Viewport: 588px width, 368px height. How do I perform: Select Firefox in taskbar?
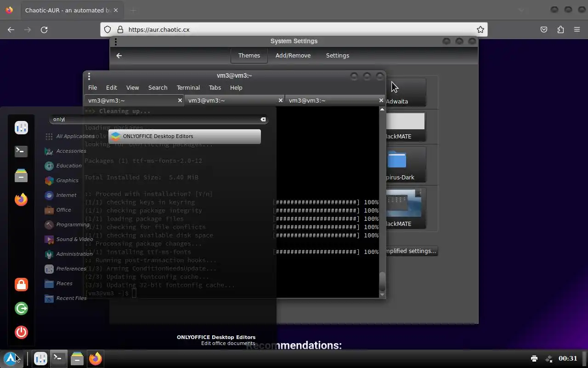coord(95,358)
